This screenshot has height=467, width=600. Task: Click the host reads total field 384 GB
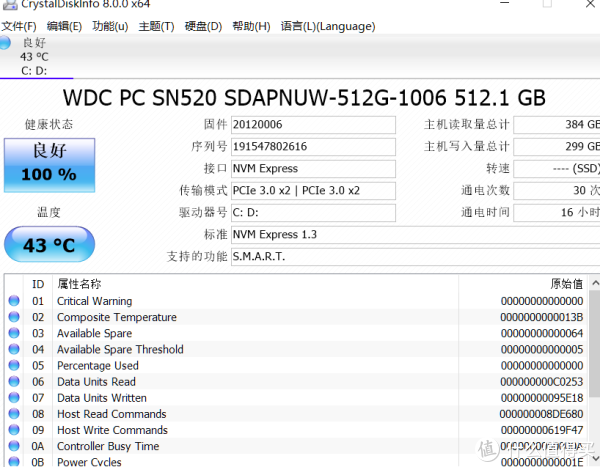click(556, 125)
